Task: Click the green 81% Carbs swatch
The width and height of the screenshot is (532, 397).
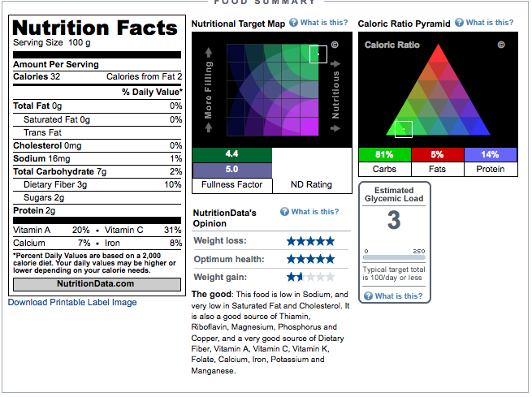Action: tap(385, 154)
